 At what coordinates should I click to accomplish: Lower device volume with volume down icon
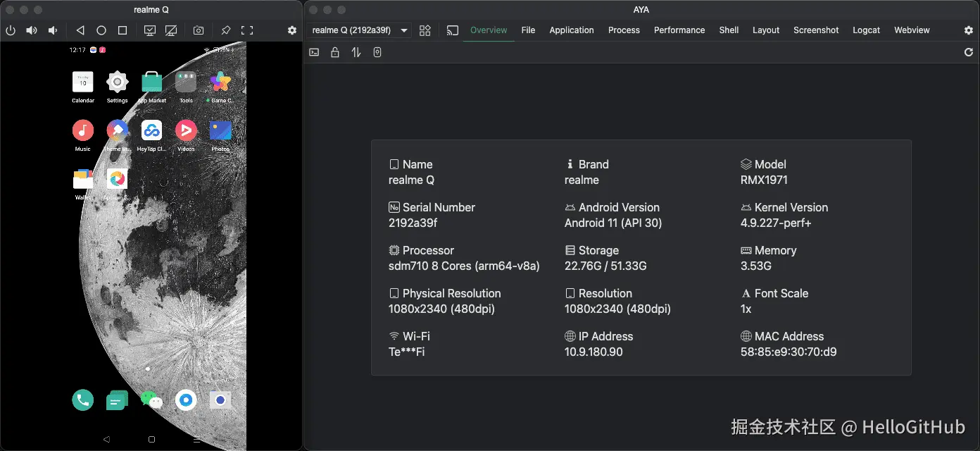point(52,30)
